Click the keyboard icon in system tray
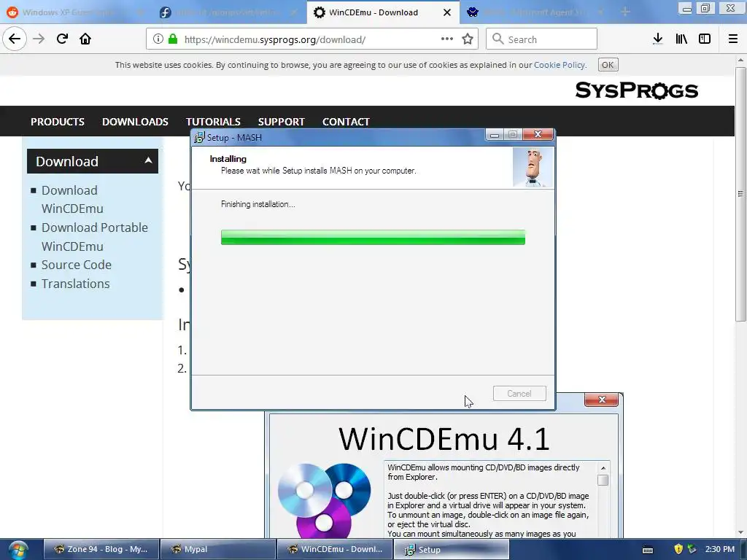The image size is (747, 560). pyautogui.click(x=648, y=550)
